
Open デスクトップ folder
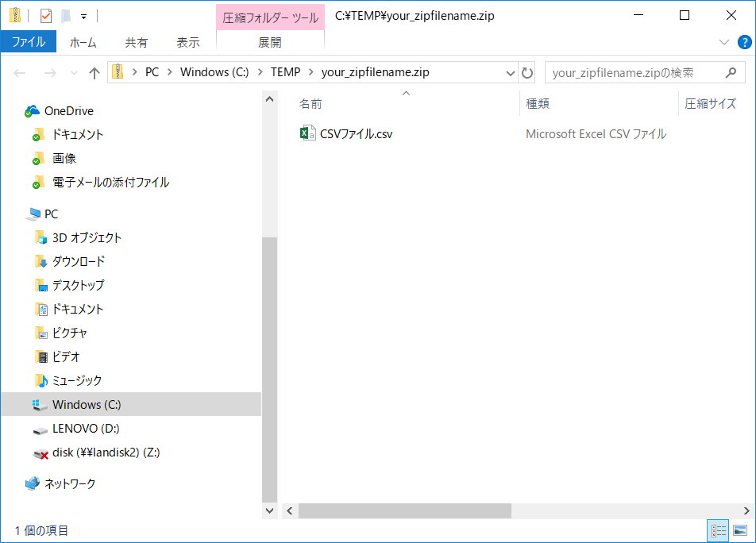click(78, 285)
